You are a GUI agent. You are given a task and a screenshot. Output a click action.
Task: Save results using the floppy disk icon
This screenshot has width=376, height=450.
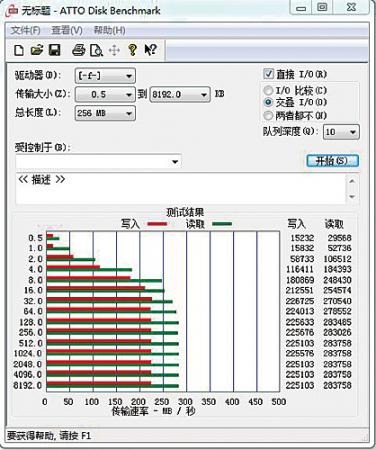(x=55, y=50)
